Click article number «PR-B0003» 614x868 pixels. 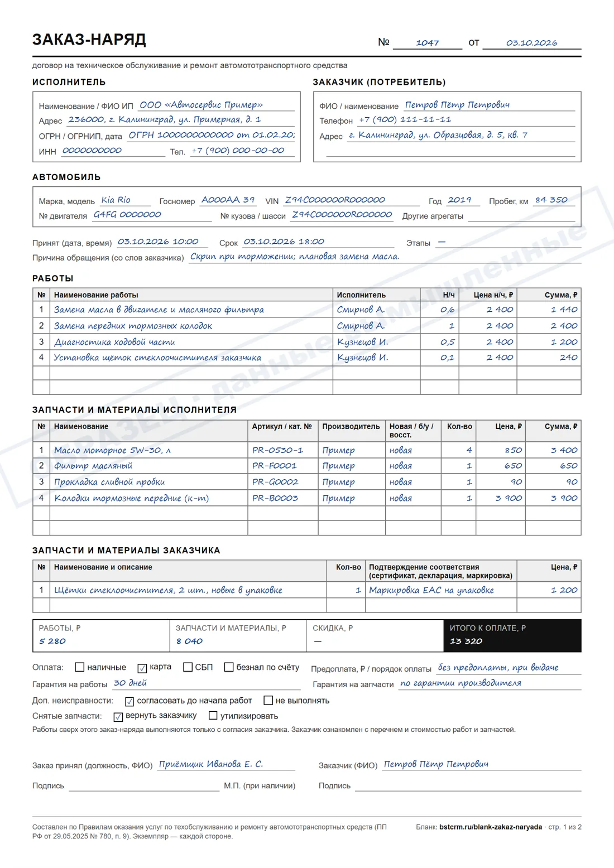[275, 498]
